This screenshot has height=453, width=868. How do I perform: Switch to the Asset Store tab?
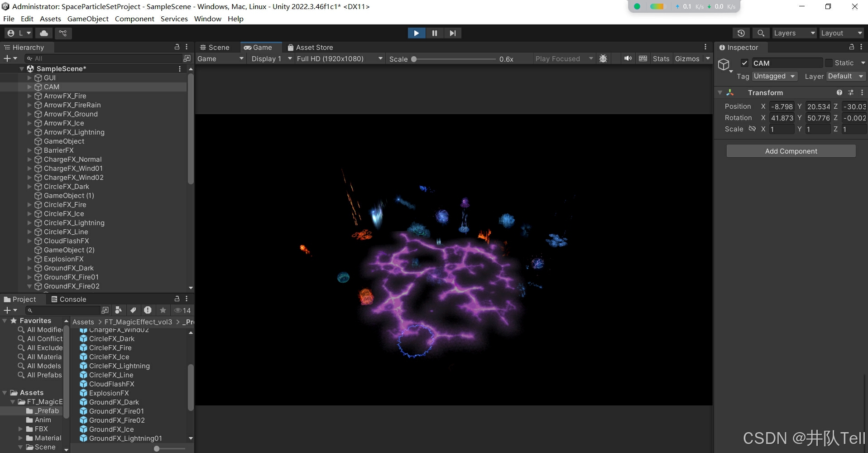tap(311, 48)
